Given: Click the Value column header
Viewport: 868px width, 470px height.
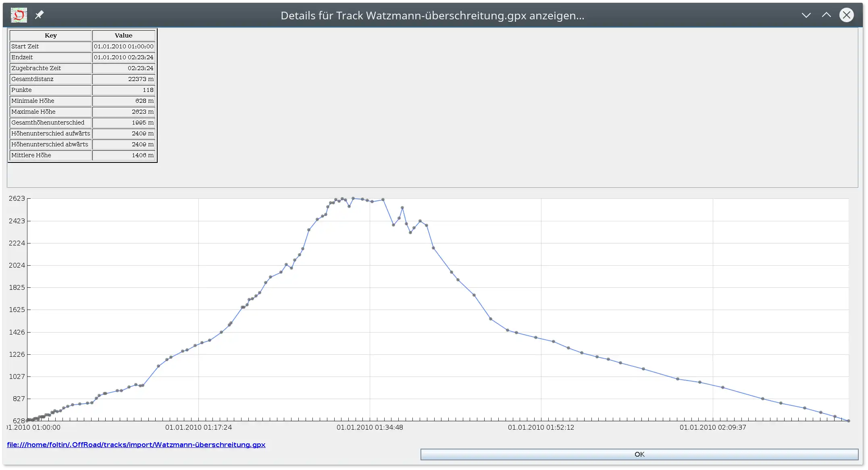Looking at the screenshot, I should pos(123,35).
